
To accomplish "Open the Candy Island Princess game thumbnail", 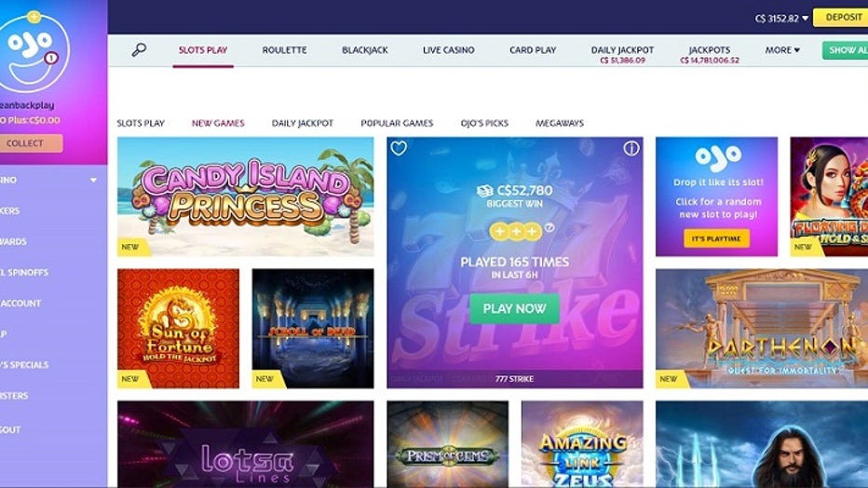I will point(245,197).
